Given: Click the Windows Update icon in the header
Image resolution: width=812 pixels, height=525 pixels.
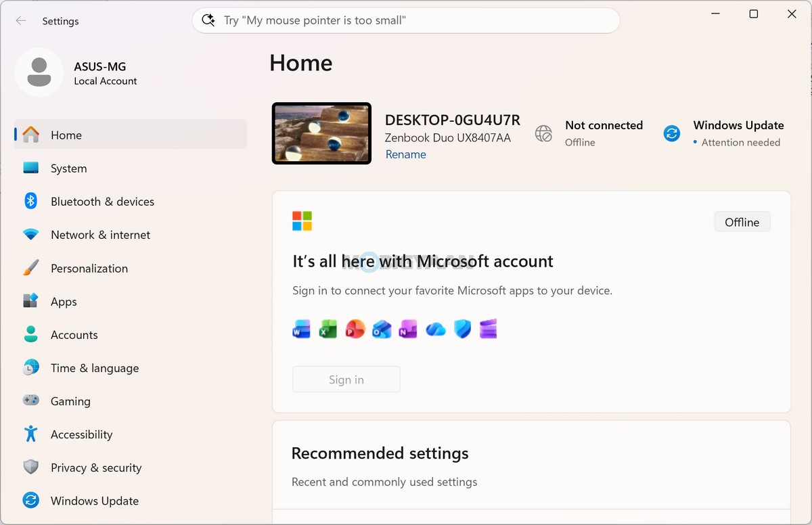Looking at the screenshot, I should pos(672,133).
